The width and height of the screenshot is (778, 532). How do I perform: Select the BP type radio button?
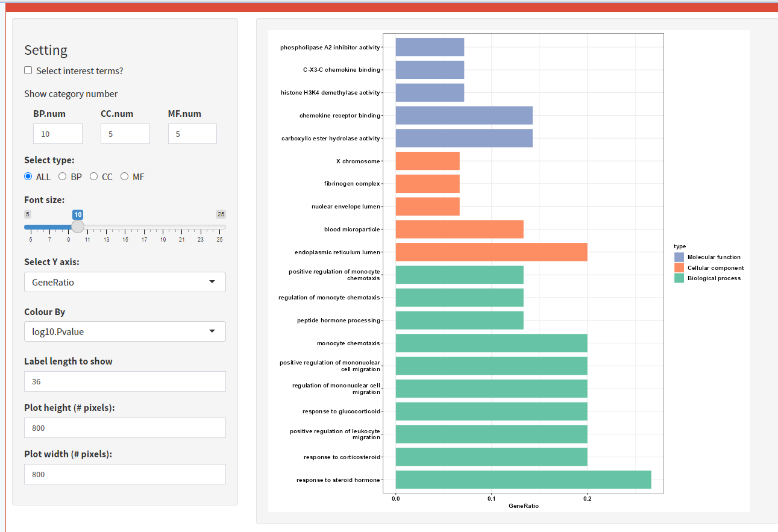coord(63,177)
